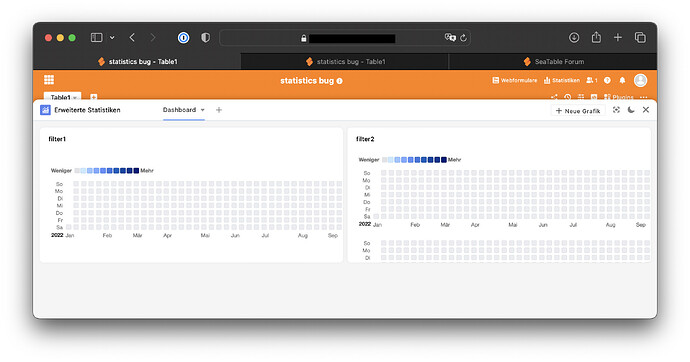Viewport: 690px width, 362px height.
Task: Toggle fullscreen mode for the statistics panel
Action: (x=616, y=110)
